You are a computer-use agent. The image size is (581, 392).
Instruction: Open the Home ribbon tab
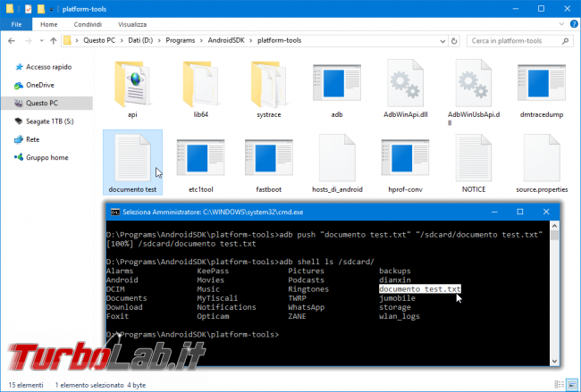(48, 24)
